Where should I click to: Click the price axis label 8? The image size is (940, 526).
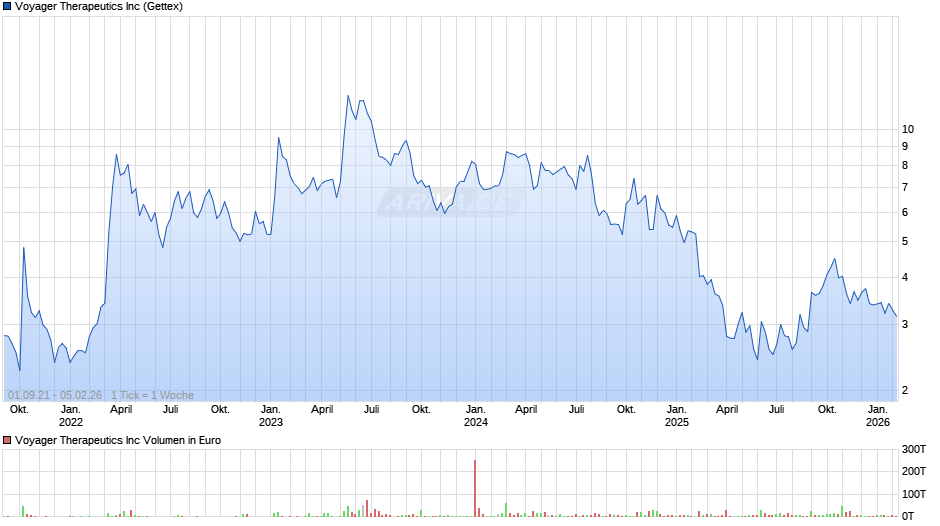pos(905,166)
